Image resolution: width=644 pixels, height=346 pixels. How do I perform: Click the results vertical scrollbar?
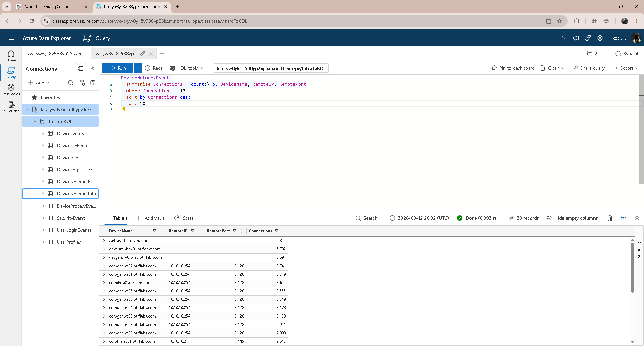point(632,268)
